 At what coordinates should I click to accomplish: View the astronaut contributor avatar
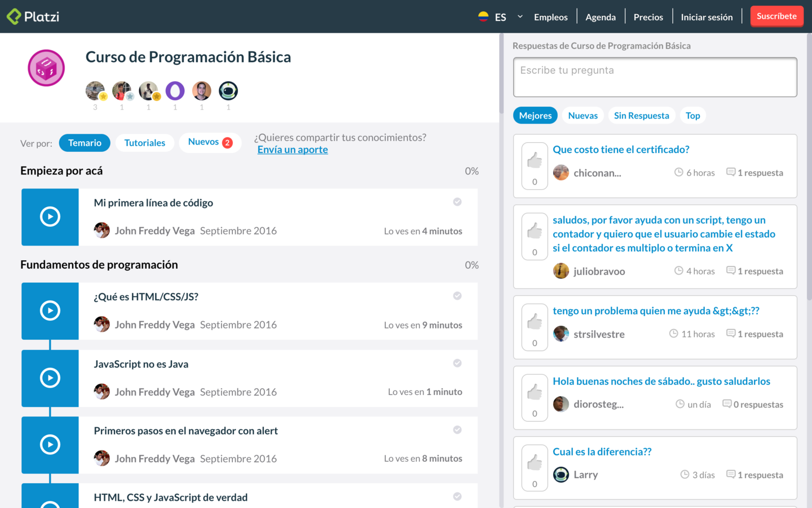point(228,90)
